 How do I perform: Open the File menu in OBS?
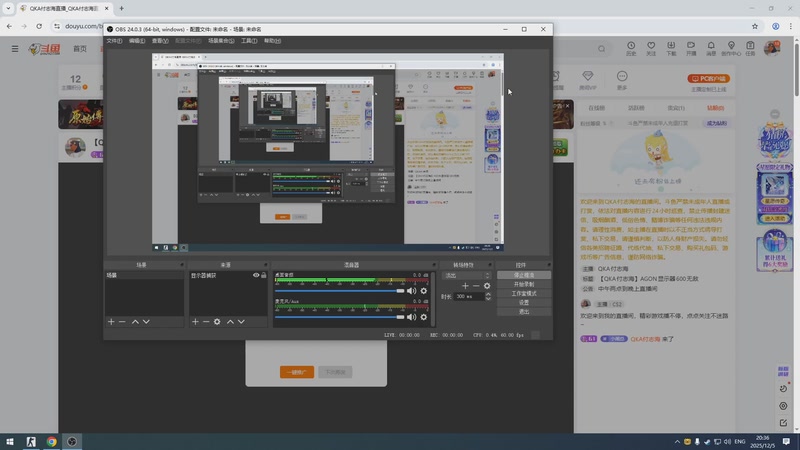click(114, 41)
